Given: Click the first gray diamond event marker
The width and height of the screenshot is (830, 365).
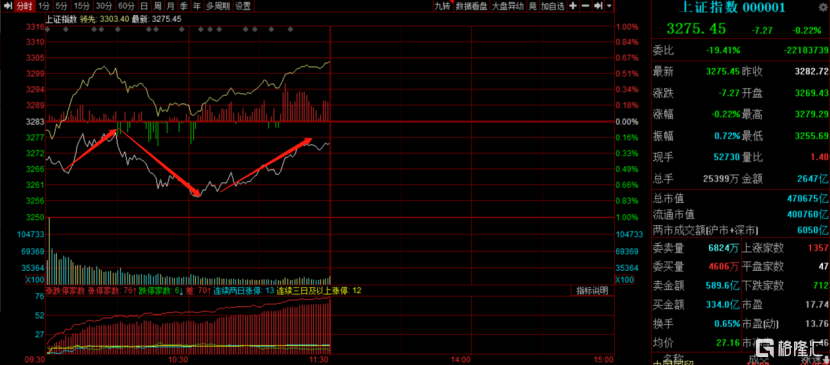Looking at the screenshot, I should 48,30.
